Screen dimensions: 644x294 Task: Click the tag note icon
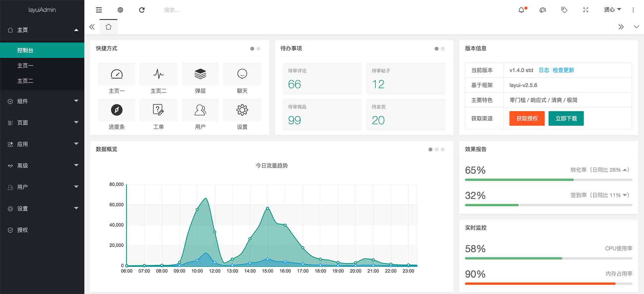564,10
